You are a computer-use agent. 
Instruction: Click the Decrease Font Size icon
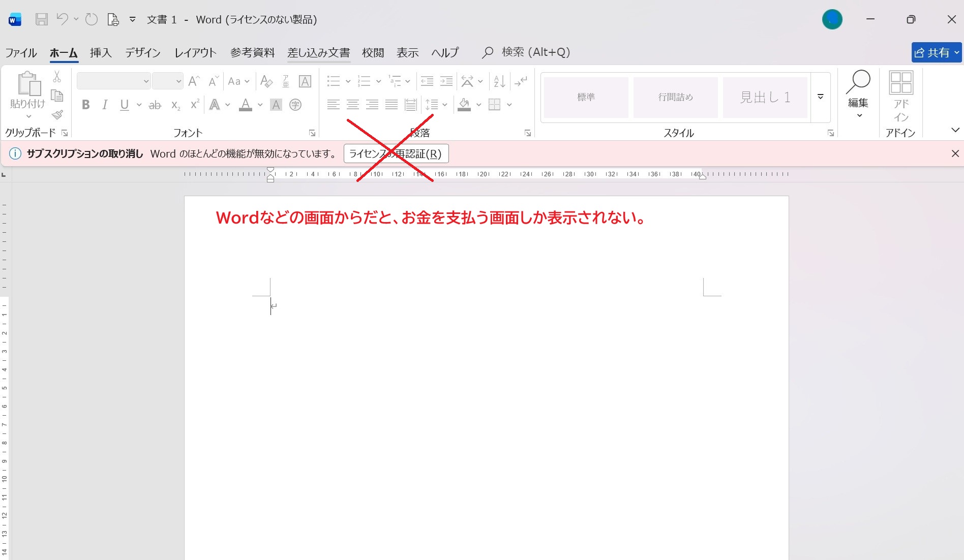click(214, 81)
